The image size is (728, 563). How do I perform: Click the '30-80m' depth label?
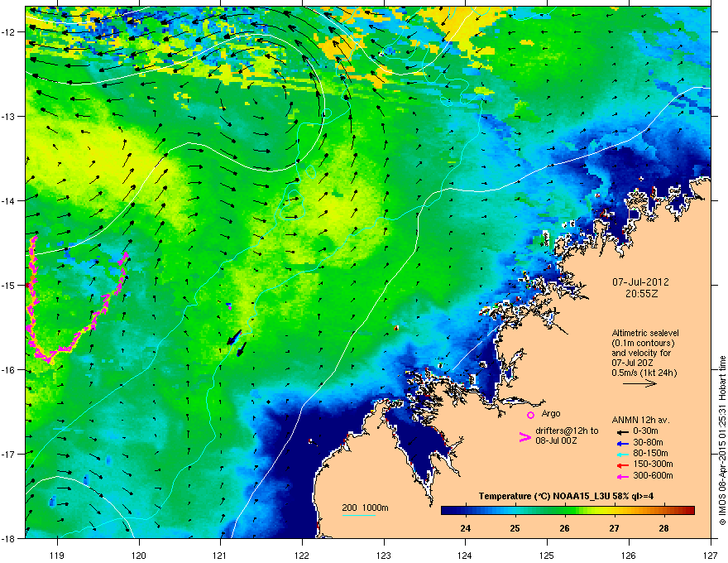(x=648, y=443)
